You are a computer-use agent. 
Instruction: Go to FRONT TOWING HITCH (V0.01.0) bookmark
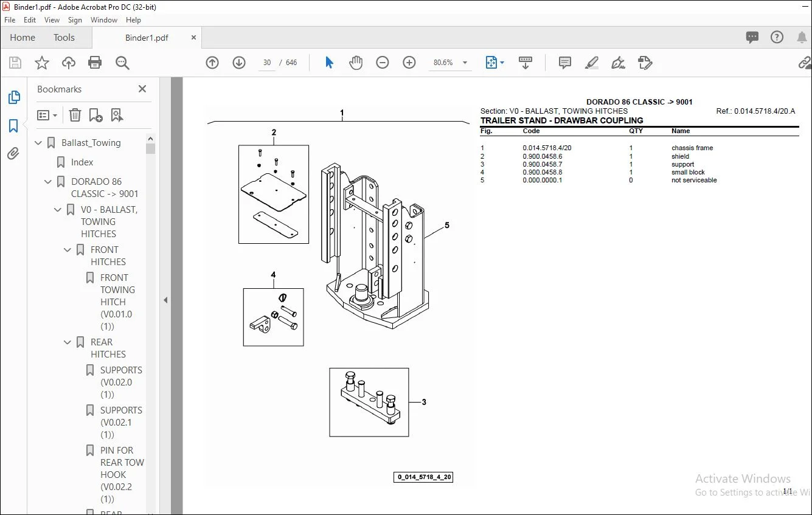point(117,302)
